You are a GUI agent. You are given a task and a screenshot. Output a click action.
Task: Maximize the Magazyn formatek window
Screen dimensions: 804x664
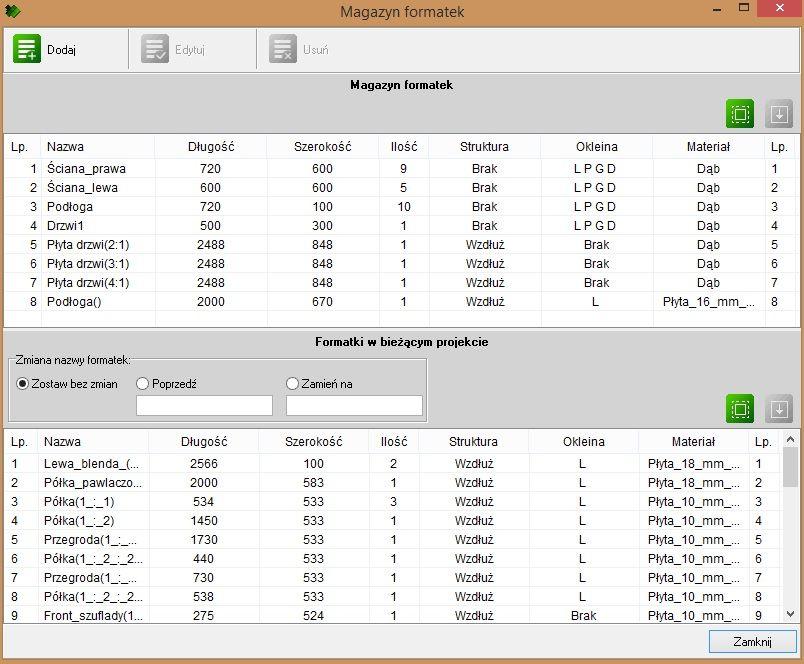(744, 8)
